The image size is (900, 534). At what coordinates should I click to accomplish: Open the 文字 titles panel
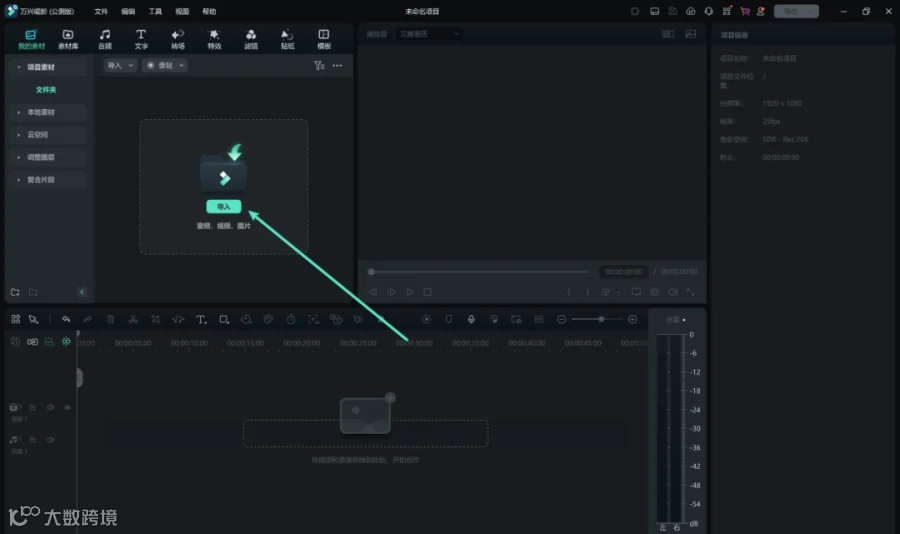tap(141, 39)
